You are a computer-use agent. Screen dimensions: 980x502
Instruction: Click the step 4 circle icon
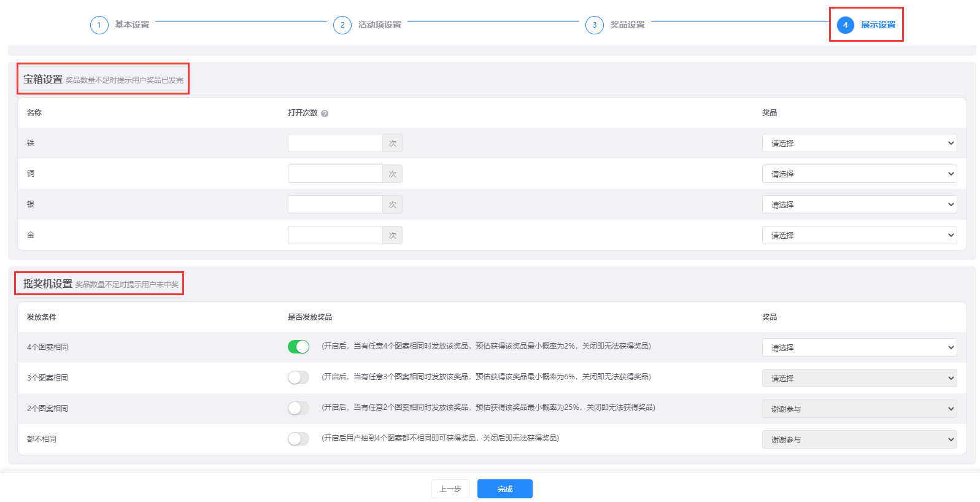click(x=845, y=25)
